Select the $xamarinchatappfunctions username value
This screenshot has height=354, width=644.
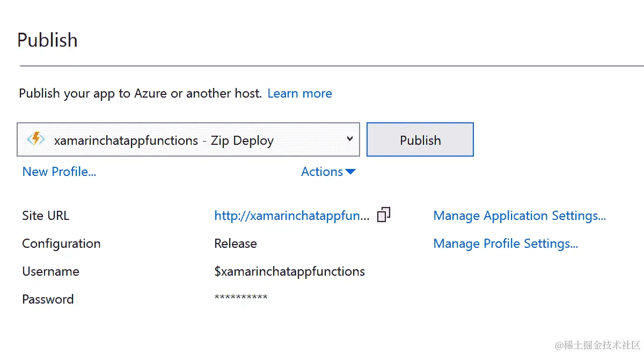tap(290, 271)
